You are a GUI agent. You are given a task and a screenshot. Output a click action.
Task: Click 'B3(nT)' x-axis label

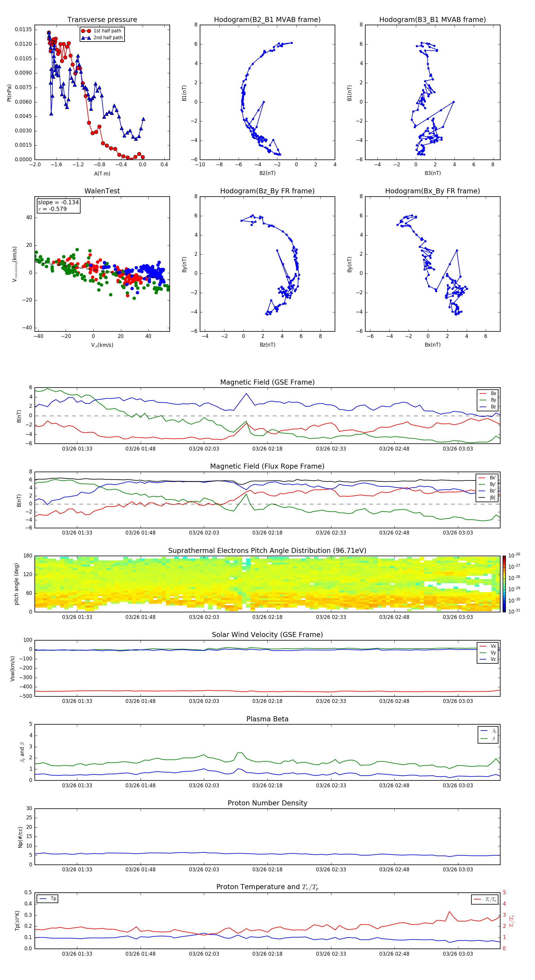click(432, 173)
